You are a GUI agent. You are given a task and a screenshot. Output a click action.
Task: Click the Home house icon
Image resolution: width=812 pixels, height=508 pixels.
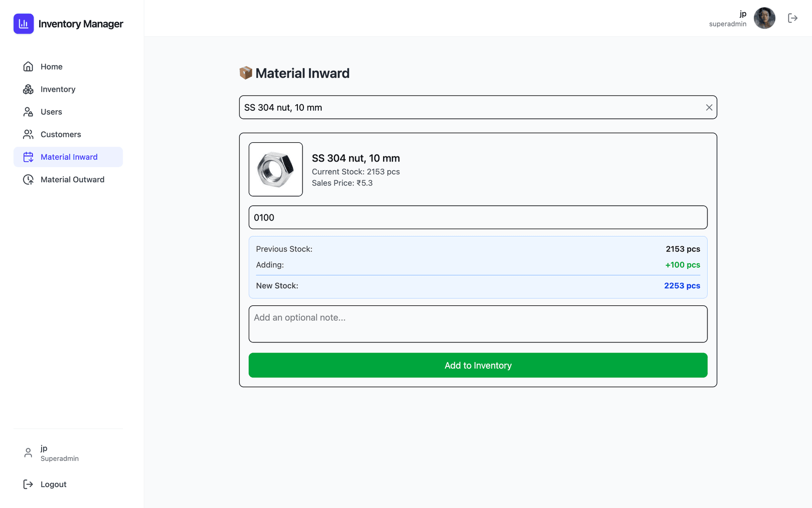pyautogui.click(x=28, y=67)
